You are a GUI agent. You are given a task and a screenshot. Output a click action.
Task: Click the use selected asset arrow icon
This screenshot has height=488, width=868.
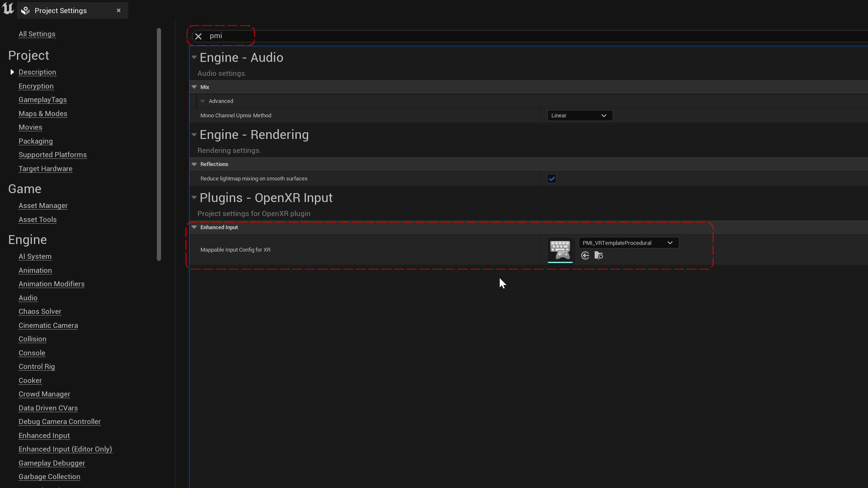(585, 255)
